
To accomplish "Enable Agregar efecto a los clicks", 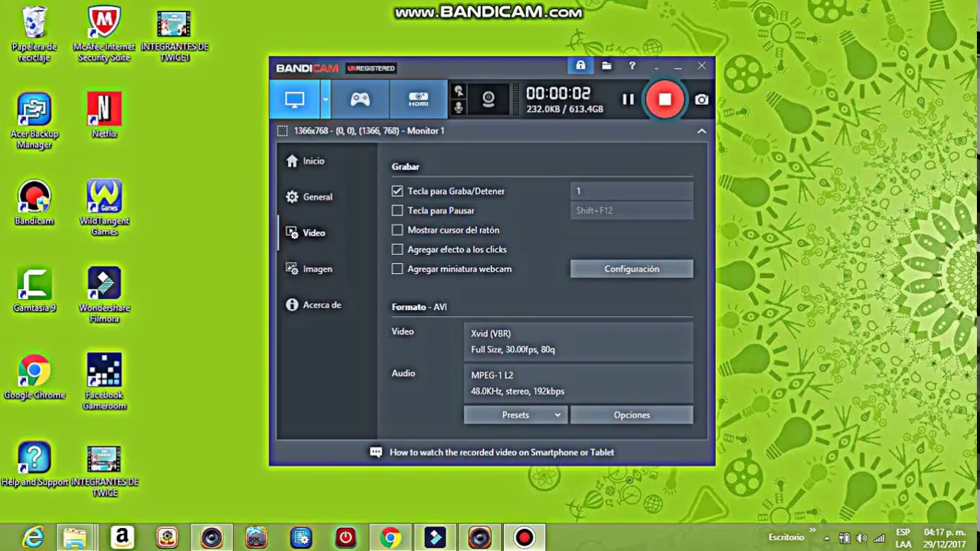I will pyautogui.click(x=397, y=249).
